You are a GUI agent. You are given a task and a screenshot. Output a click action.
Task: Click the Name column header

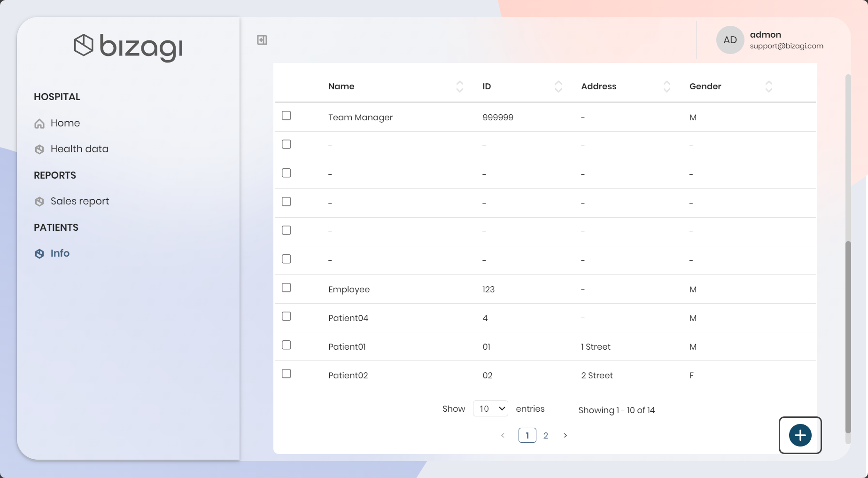pyautogui.click(x=341, y=86)
